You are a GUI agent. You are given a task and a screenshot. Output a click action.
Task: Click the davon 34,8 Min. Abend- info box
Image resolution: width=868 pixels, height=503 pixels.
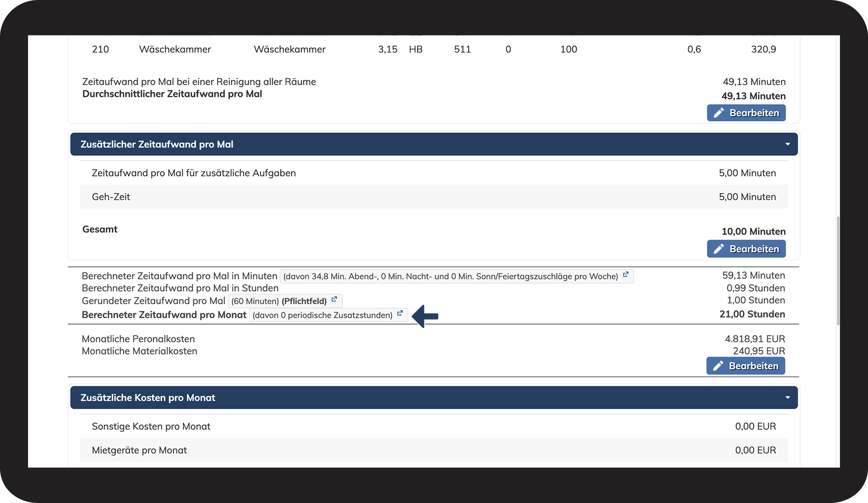coord(457,276)
